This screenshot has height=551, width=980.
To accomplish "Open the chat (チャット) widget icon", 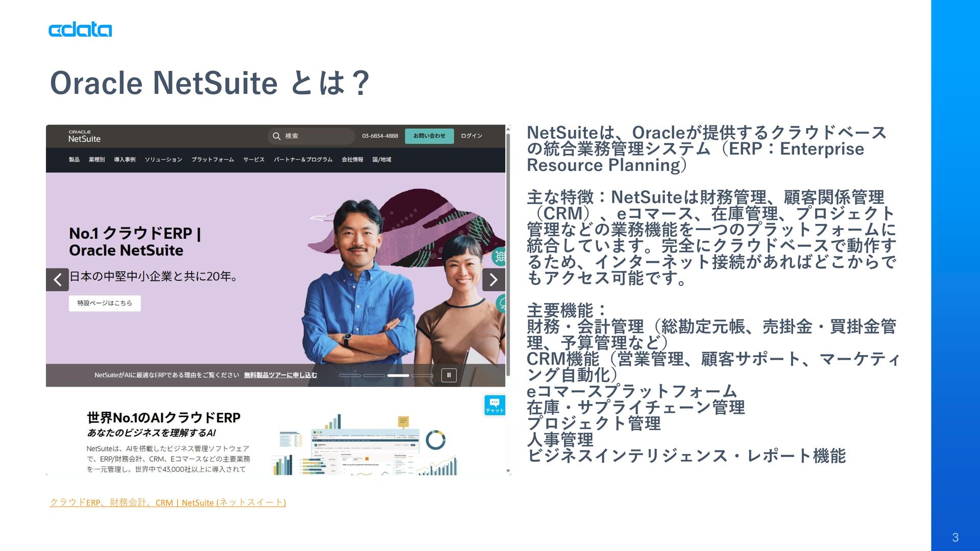I will [x=494, y=405].
